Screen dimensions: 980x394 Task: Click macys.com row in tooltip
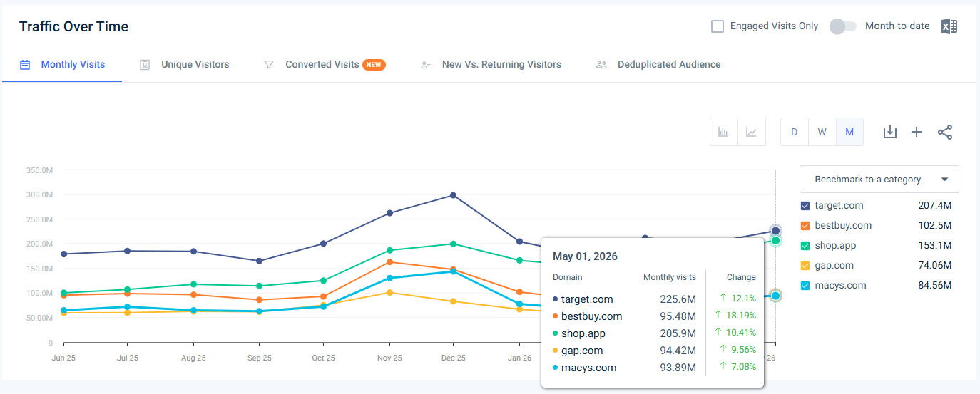click(654, 368)
